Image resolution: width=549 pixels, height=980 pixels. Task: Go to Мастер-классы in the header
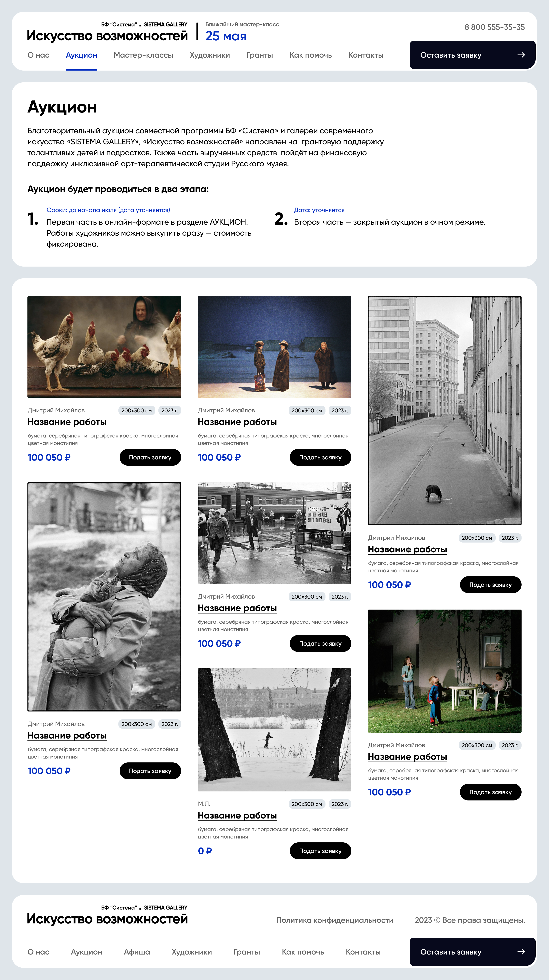click(x=144, y=55)
